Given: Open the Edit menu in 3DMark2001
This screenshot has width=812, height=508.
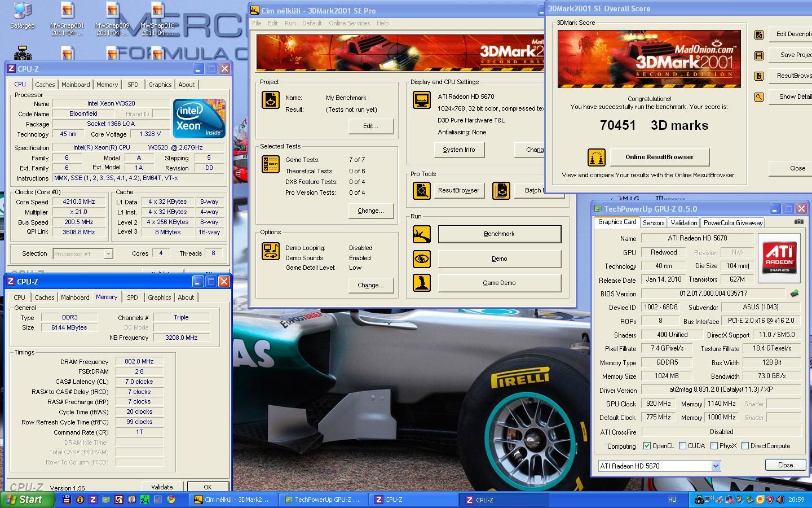Looking at the screenshot, I should 273,23.
